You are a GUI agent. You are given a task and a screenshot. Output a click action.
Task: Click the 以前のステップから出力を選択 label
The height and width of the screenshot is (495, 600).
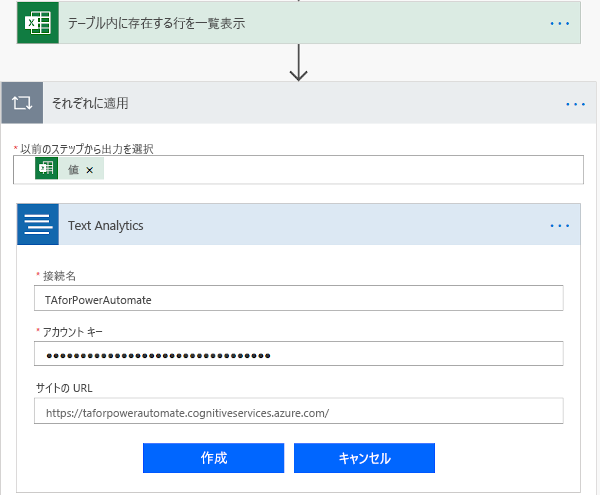(x=87, y=149)
